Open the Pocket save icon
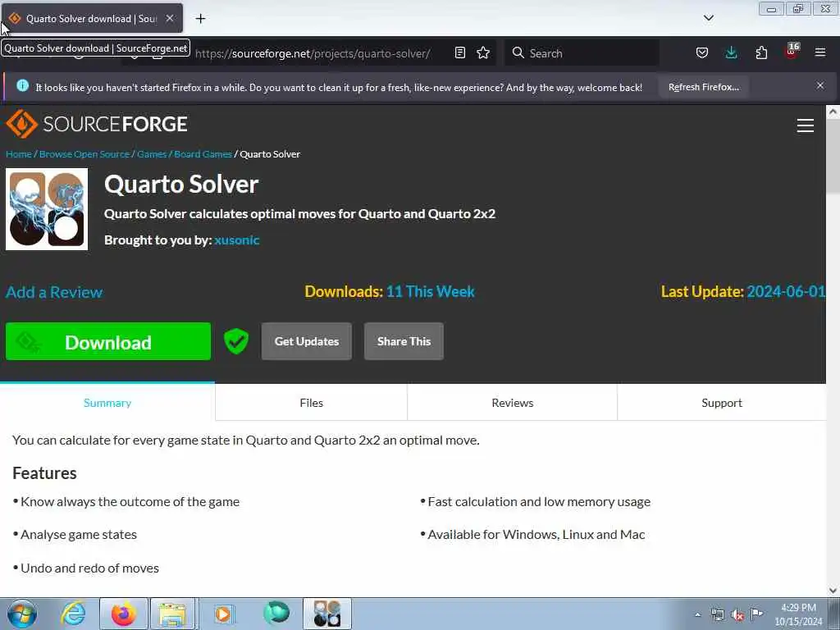The image size is (840, 630). [x=702, y=53]
